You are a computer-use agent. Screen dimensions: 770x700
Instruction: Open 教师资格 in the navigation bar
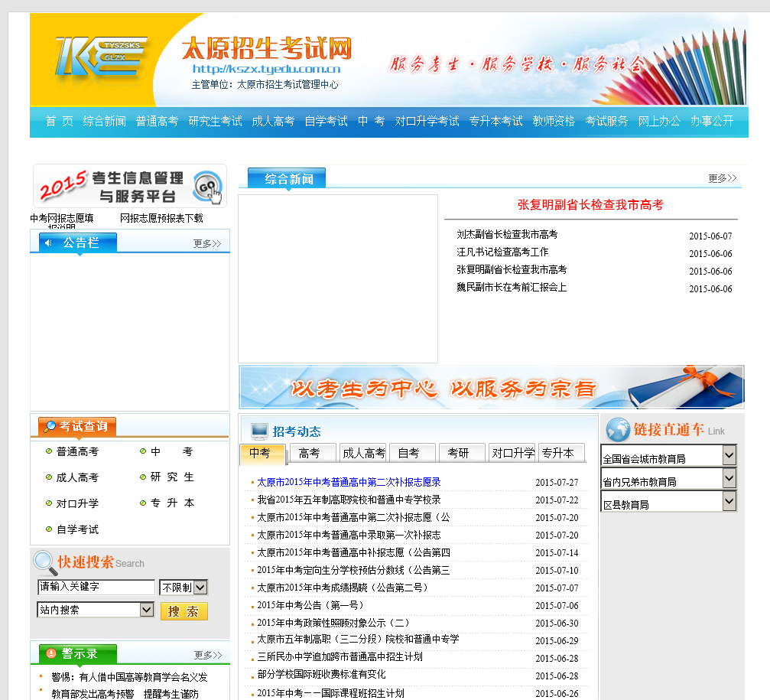554,122
